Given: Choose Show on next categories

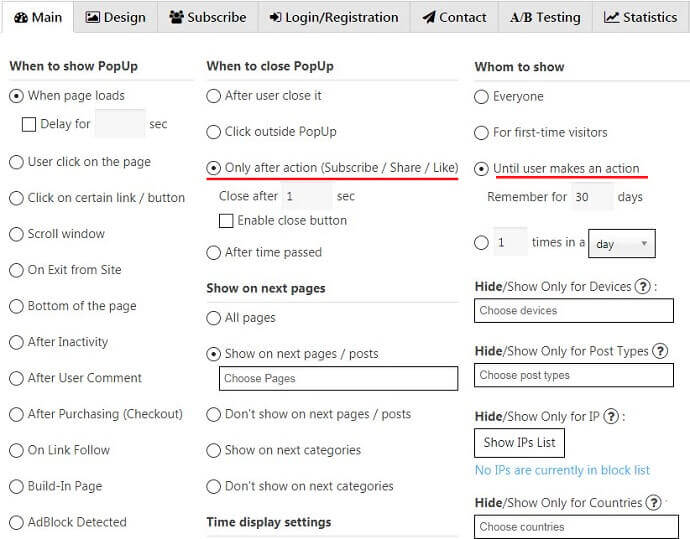Looking at the screenshot, I should (213, 451).
